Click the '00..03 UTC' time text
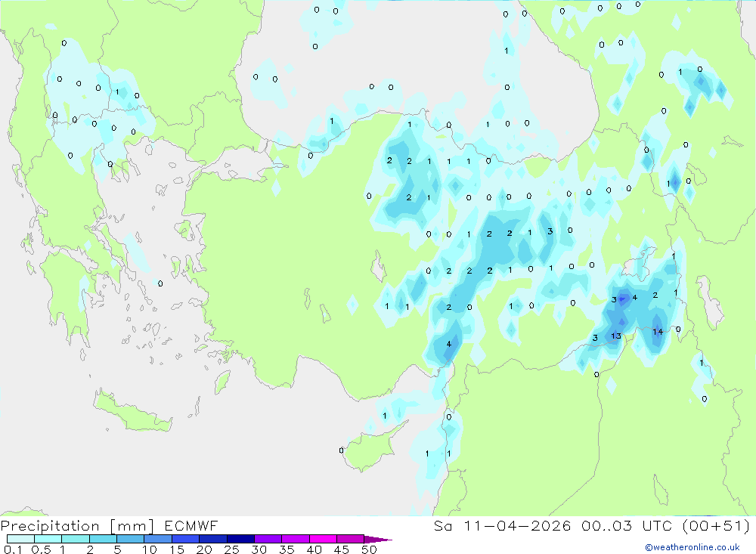 tap(627, 525)
